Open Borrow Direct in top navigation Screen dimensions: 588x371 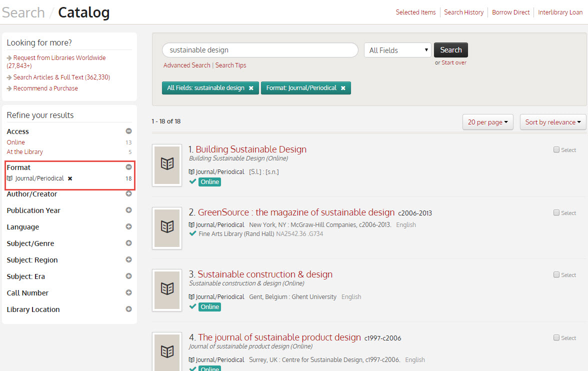pos(511,12)
